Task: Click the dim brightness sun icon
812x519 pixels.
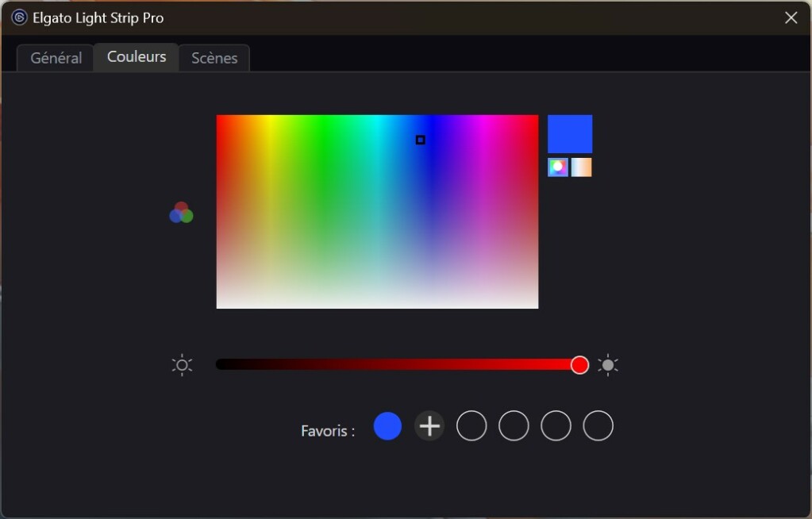Action: 182,364
